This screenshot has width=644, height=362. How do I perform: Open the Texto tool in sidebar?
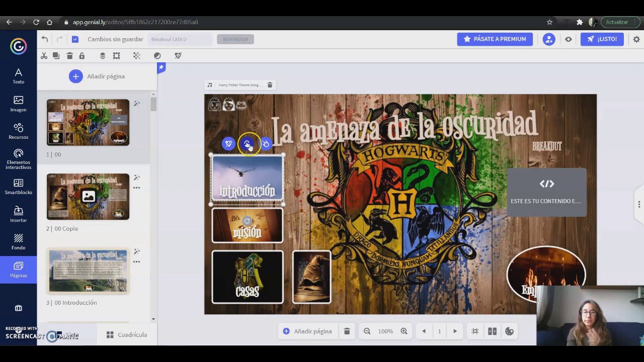[18, 76]
